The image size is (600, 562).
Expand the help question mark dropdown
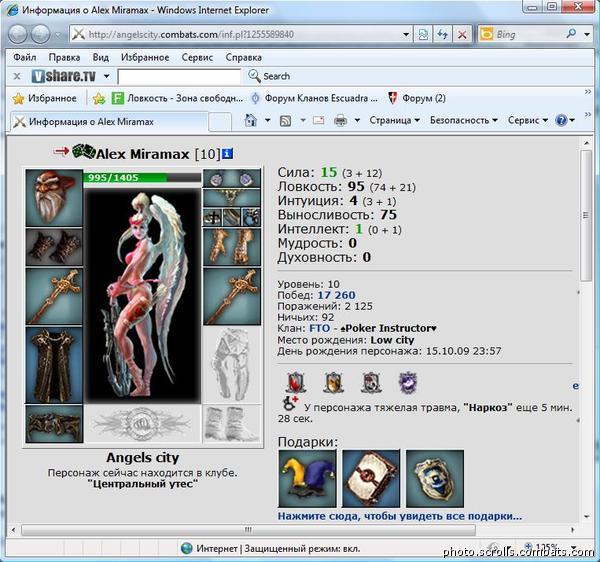coord(572,121)
